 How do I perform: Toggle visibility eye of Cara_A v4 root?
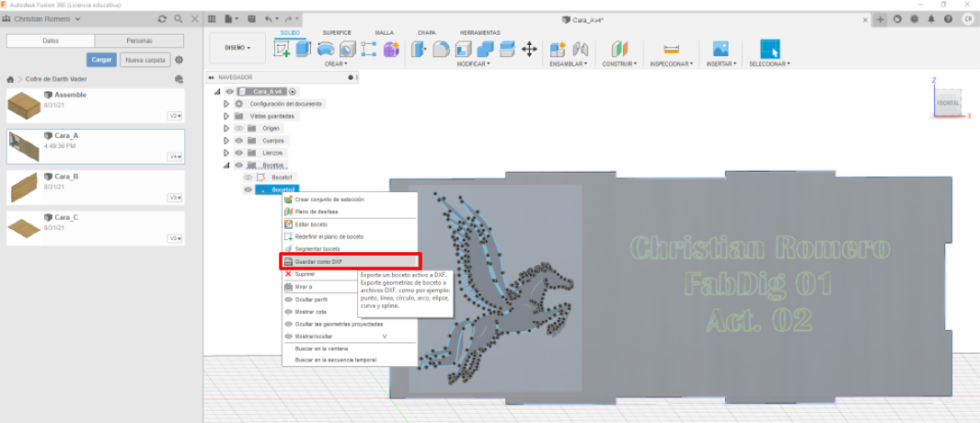coord(229,91)
